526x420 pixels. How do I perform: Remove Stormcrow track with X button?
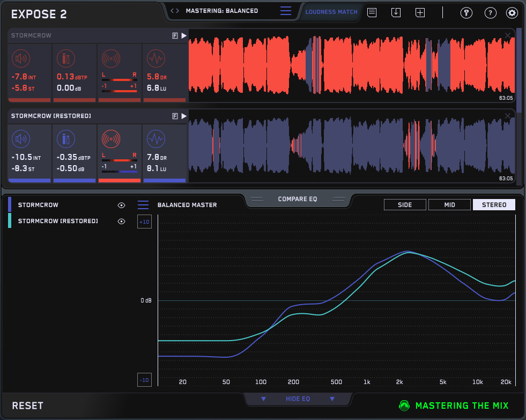(x=508, y=35)
